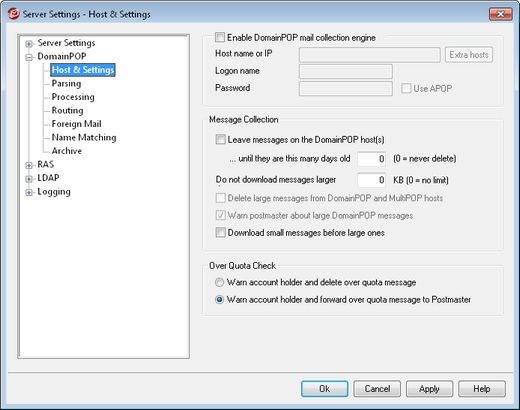Screen dimensions: 520x410
Task: Select Routing in the tree
Action: pyautogui.click(x=67, y=110)
